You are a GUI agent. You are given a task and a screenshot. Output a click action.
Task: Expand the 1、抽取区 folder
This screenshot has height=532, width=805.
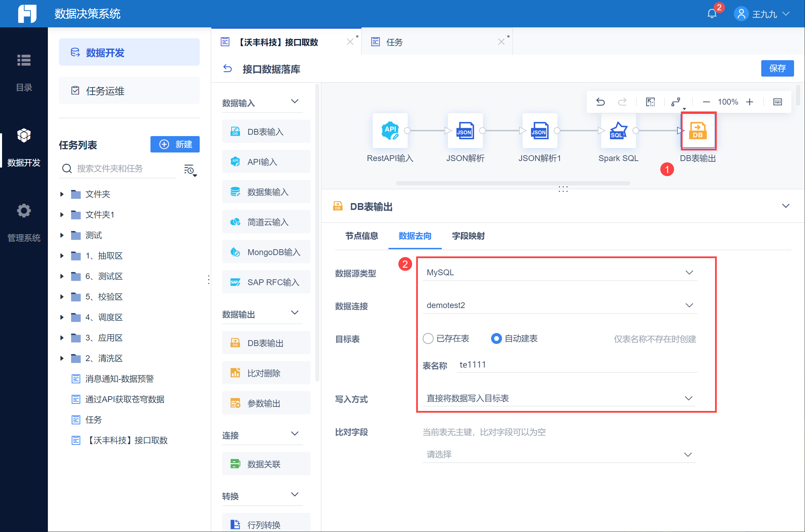pyautogui.click(x=62, y=256)
